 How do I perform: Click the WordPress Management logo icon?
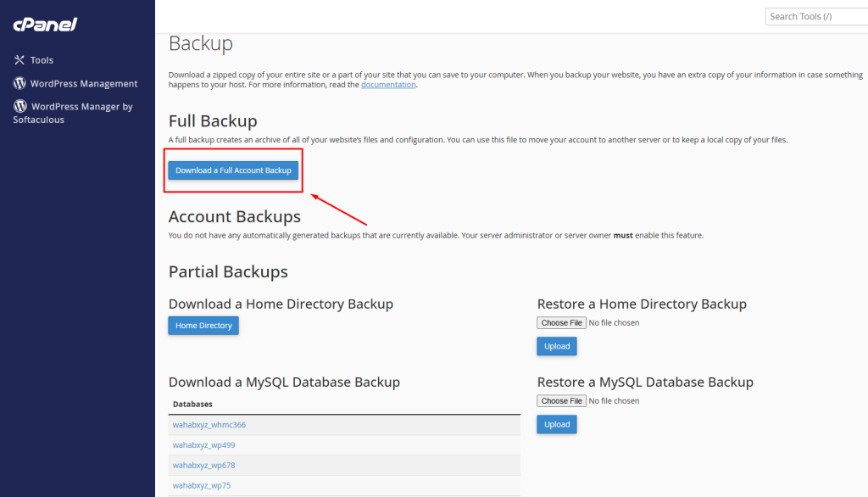(x=19, y=83)
